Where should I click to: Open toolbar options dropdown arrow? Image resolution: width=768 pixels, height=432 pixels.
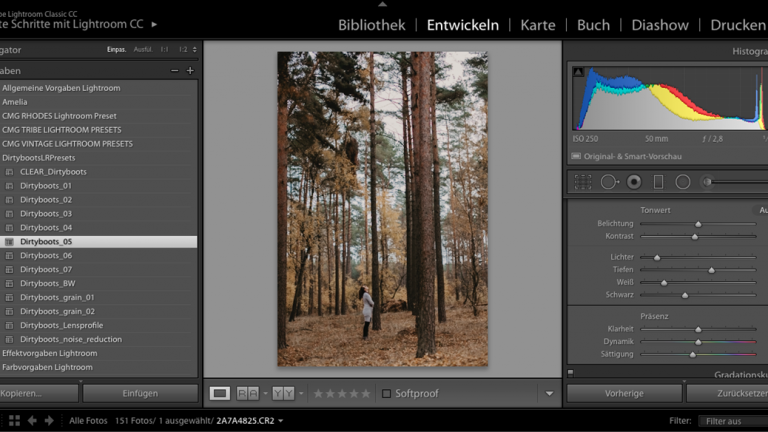[549, 394]
